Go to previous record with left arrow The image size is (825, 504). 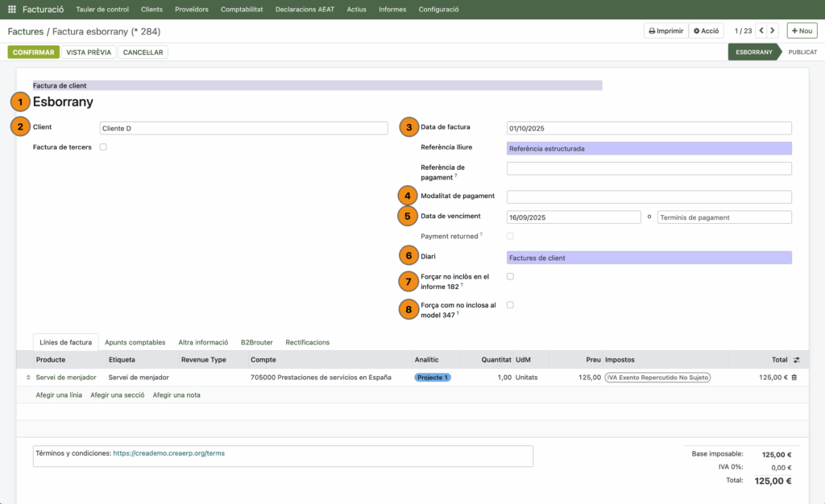(759, 31)
